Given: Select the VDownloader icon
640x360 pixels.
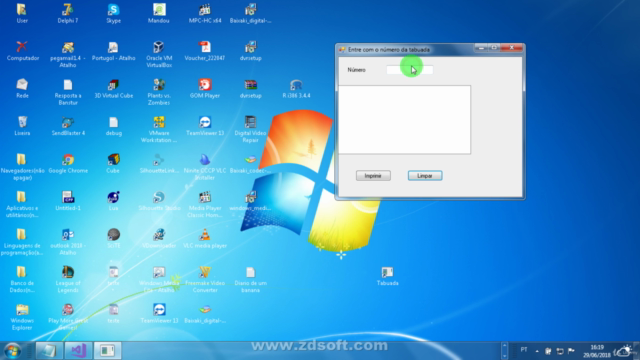Looking at the screenshot, I should 159,238.
